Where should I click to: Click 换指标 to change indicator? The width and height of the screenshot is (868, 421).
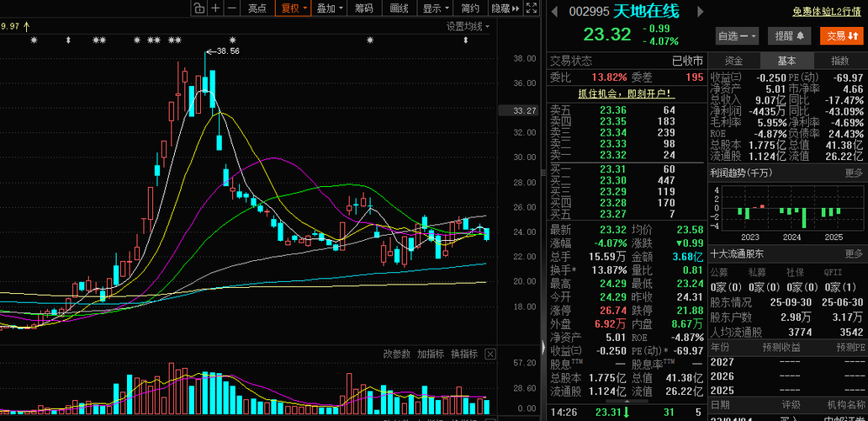click(x=464, y=354)
